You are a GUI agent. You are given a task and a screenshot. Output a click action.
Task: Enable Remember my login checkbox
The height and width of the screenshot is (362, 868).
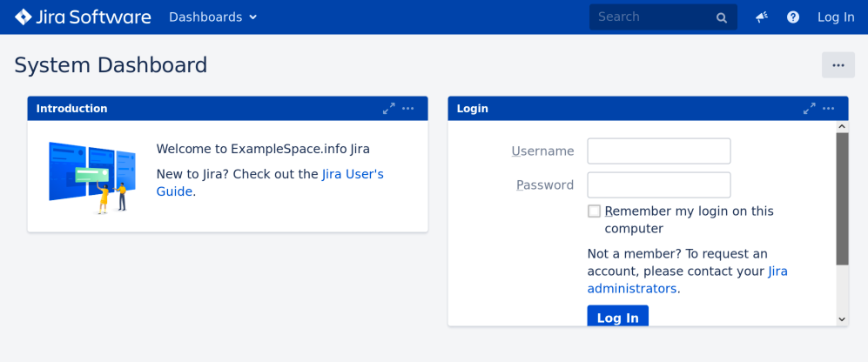pos(594,211)
